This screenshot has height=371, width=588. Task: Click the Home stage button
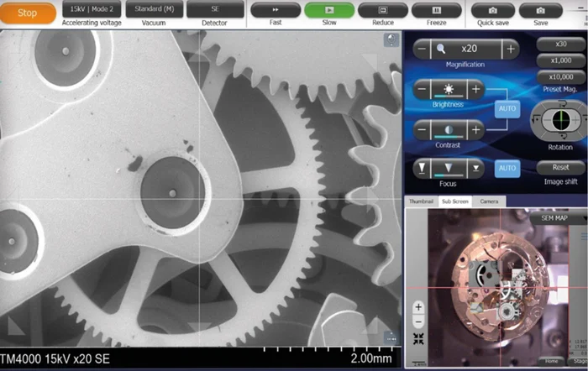tap(551, 361)
